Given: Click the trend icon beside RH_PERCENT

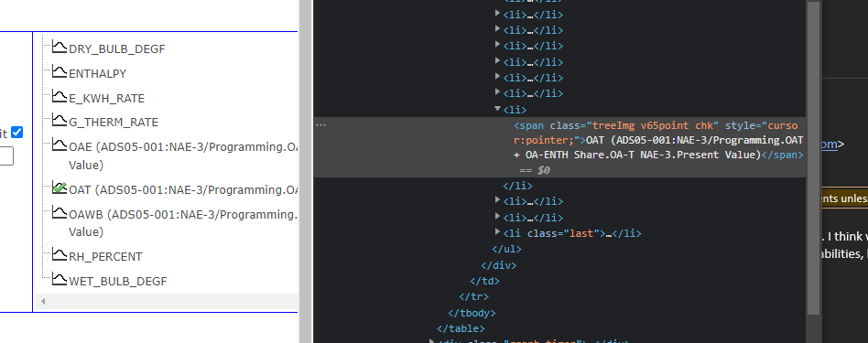Looking at the screenshot, I should click(60, 255).
